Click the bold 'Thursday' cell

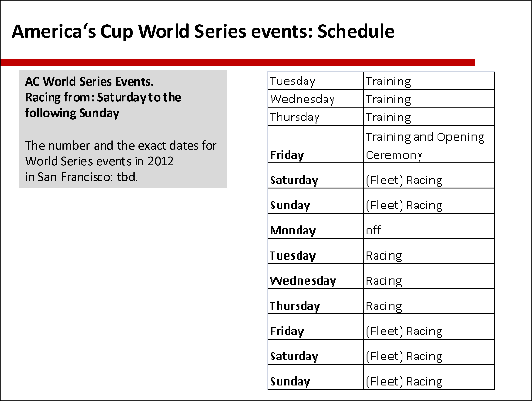316,302
